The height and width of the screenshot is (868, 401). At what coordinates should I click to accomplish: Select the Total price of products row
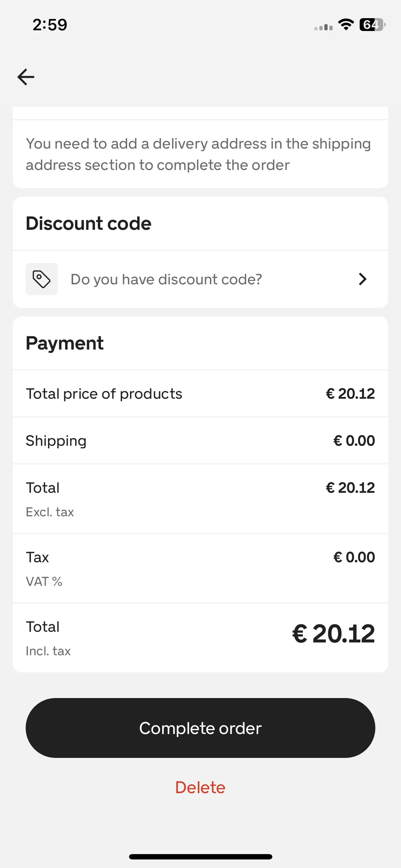point(200,394)
